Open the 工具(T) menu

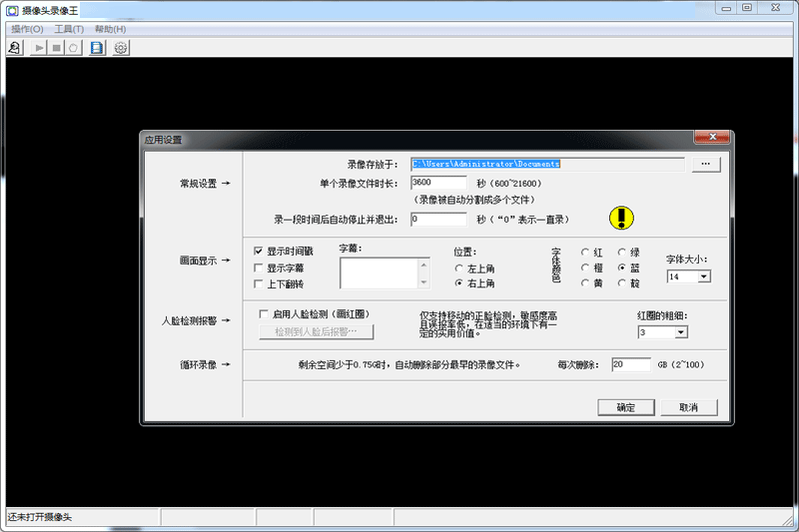69,29
